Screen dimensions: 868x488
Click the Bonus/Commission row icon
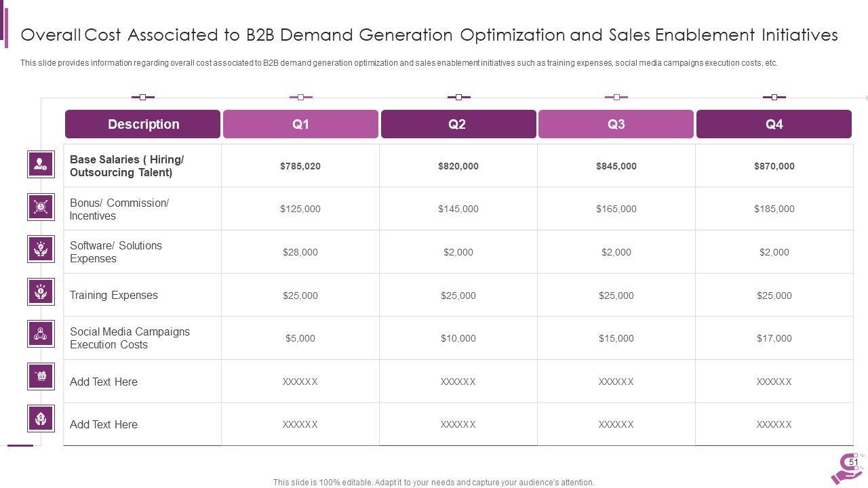41,207
